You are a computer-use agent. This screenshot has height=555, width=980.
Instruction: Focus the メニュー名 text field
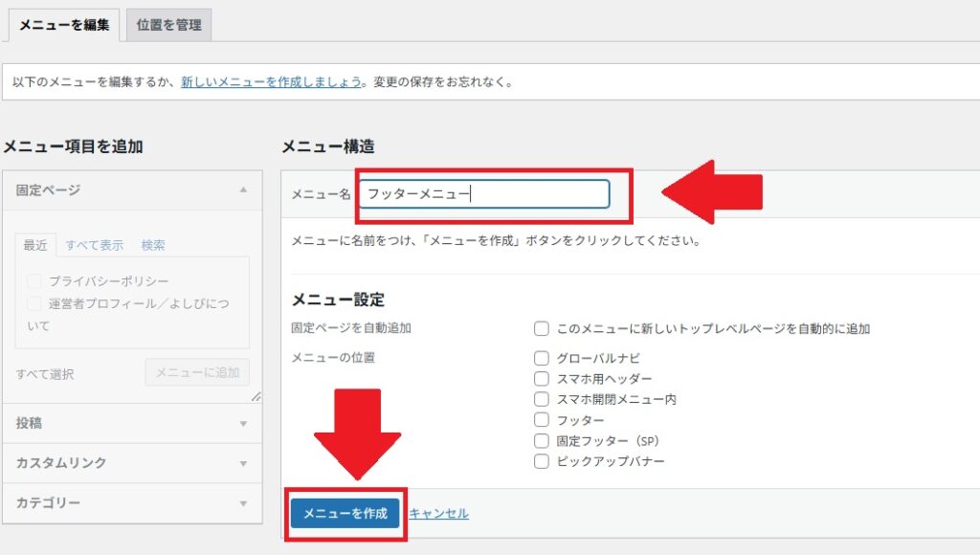484,193
